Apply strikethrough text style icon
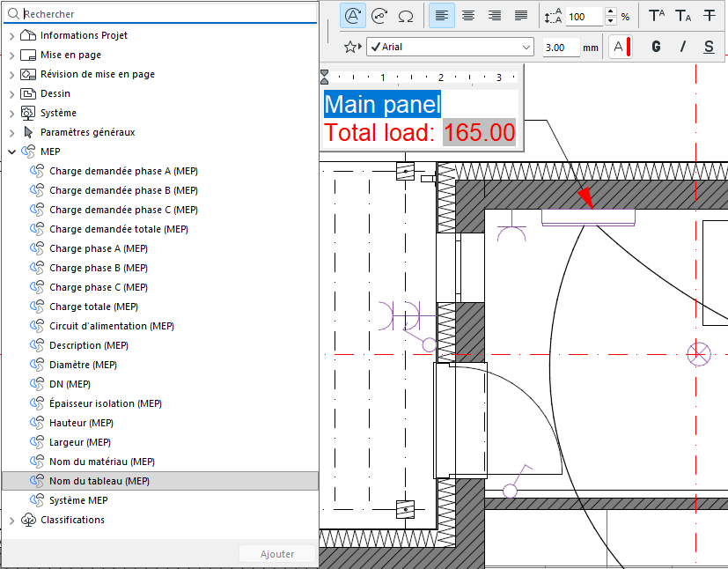Image resolution: width=728 pixels, height=569 pixels. 709,16
